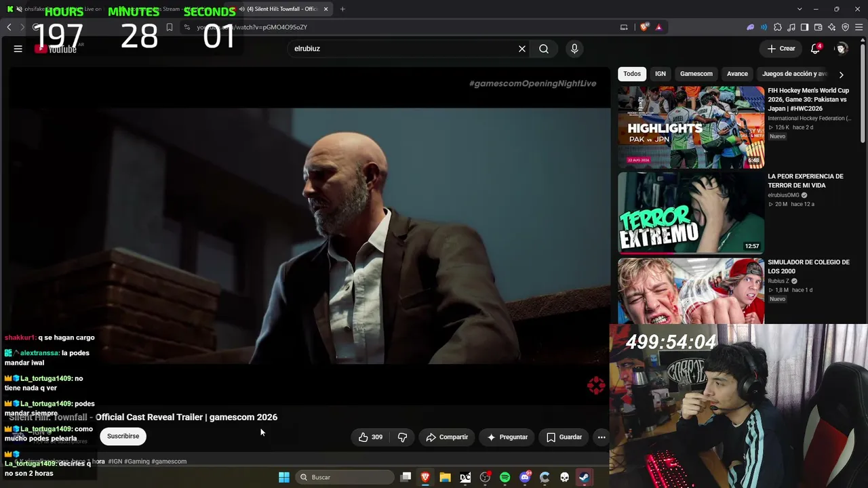The height and width of the screenshot is (488, 868).
Task: Open the DC app on the taskbar
Action: click(465, 477)
